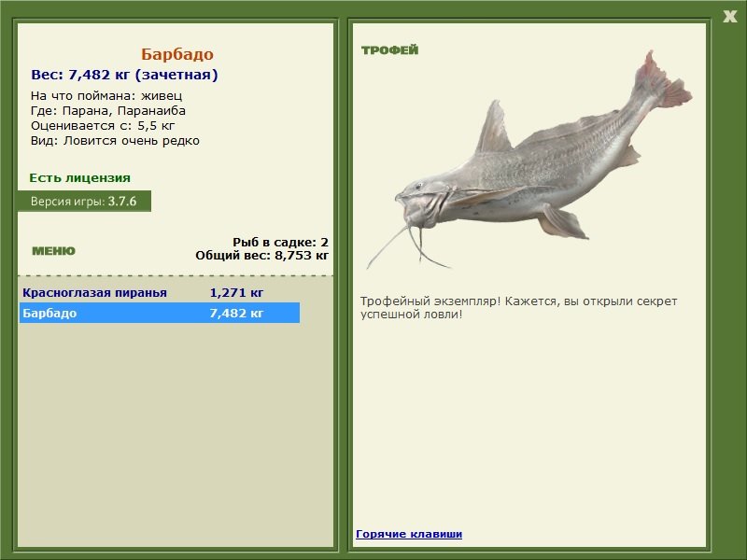Click the Трофейный экземпляр description text
The image size is (747, 560).
click(518, 307)
